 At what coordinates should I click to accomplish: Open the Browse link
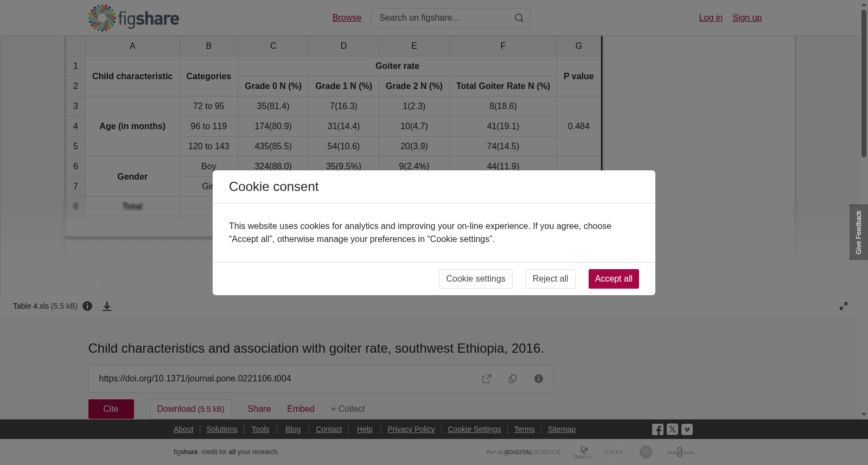pyautogui.click(x=347, y=18)
